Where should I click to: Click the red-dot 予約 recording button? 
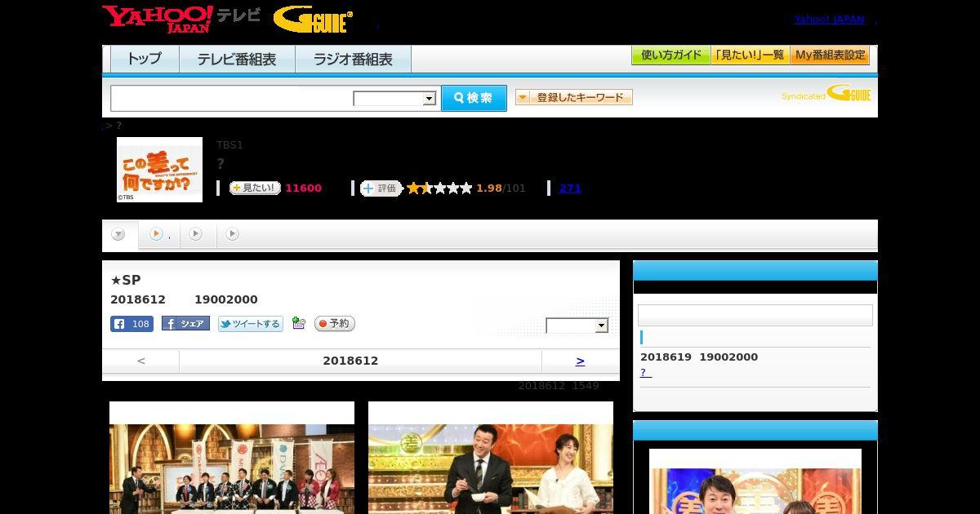coord(334,324)
